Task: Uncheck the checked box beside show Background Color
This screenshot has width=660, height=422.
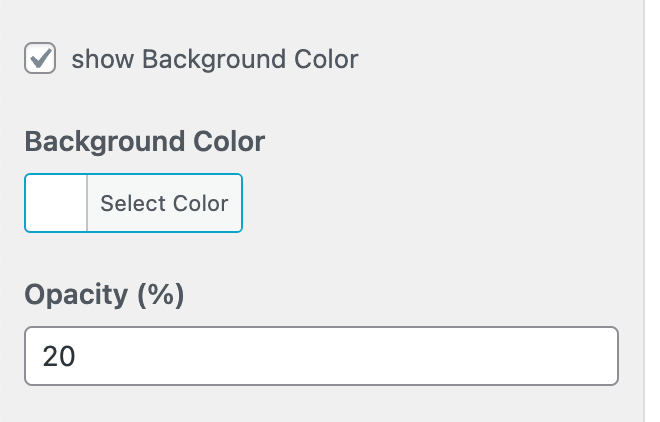Action: [x=40, y=59]
